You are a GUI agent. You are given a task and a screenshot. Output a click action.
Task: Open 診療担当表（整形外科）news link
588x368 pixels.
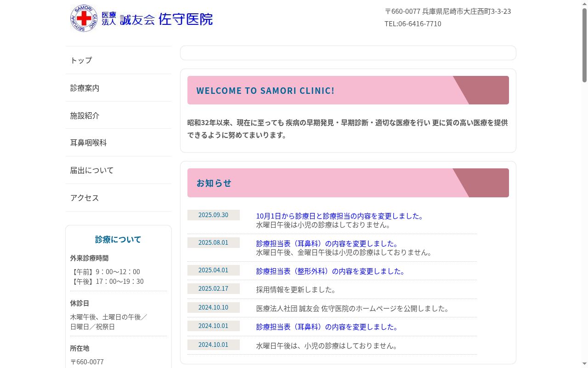click(331, 271)
